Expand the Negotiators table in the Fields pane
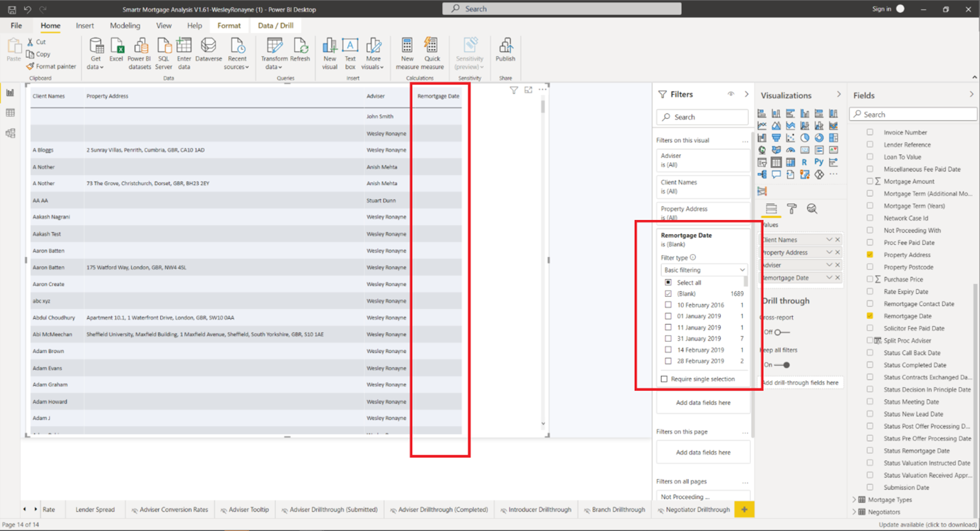This screenshot has height=531, width=980. [x=855, y=512]
